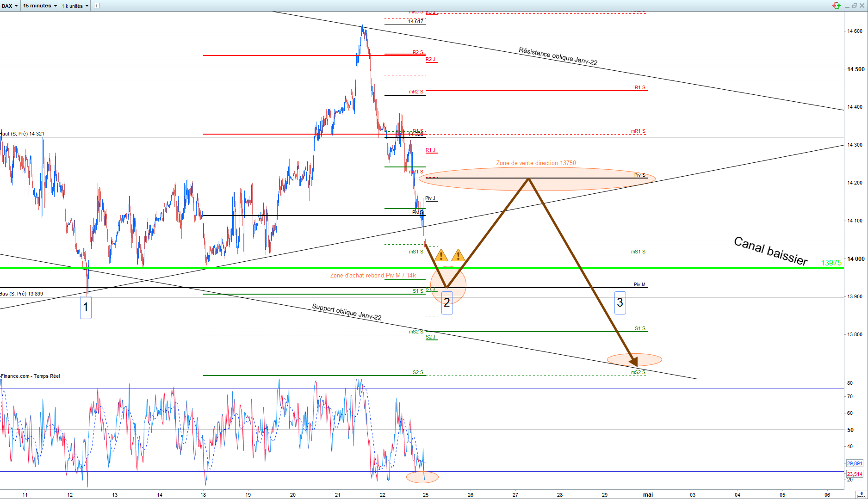Click the "mR2 S" mid-resistance label

pyautogui.click(x=416, y=92)
